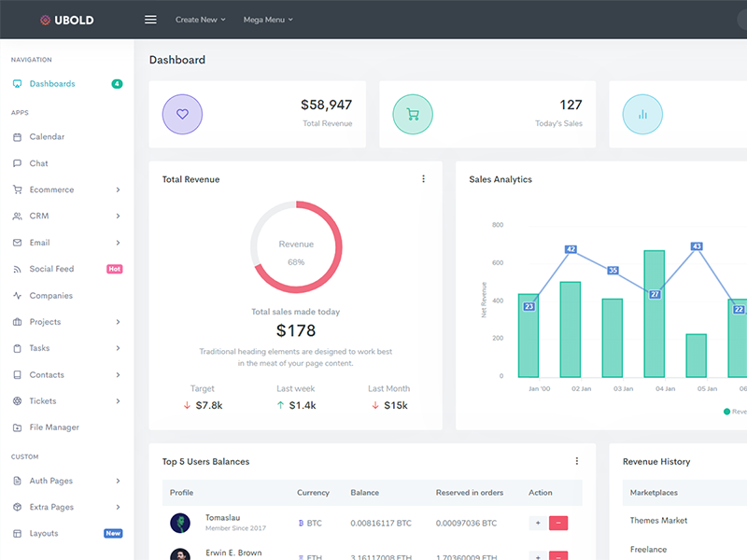
Task: Click the green cart Today's Sales icon
Action: 413,114
